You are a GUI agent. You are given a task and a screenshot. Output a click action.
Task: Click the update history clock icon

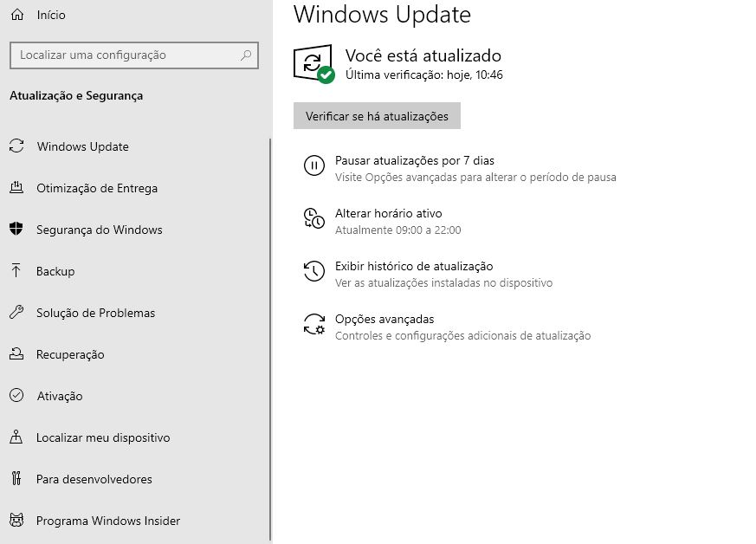tap(313, 271)
